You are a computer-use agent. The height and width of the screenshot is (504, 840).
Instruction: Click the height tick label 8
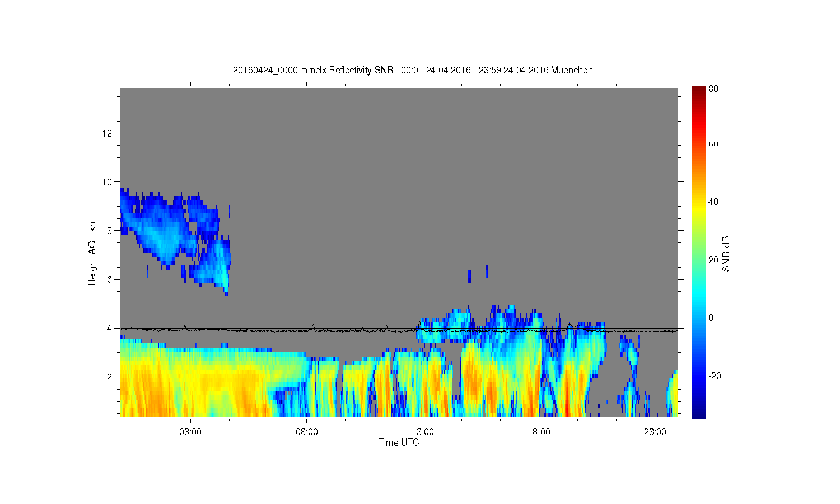click(x=110, y=230)
